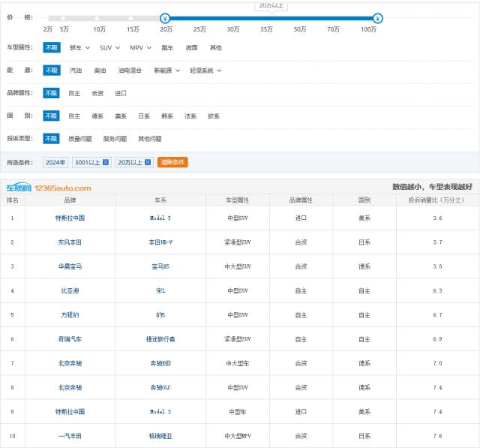Open the 特斯拉中国 Model Y series link
480x448 pixels.
tap(160, 218)
